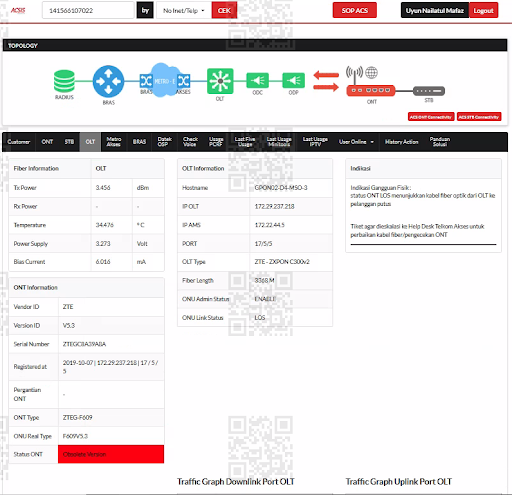Open the BRAS tab
The image size is (512, 495).
[139, 142]
